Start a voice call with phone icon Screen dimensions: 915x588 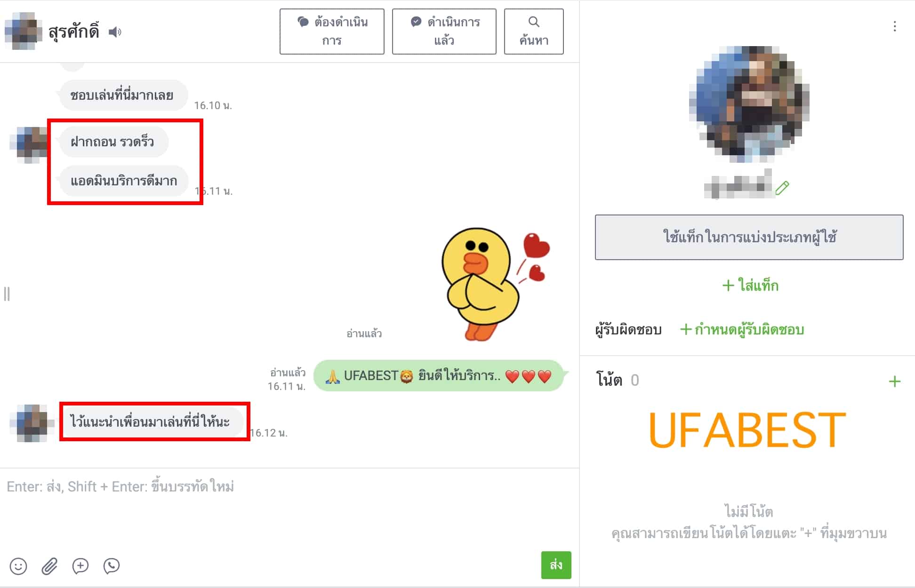coord(112,566)
